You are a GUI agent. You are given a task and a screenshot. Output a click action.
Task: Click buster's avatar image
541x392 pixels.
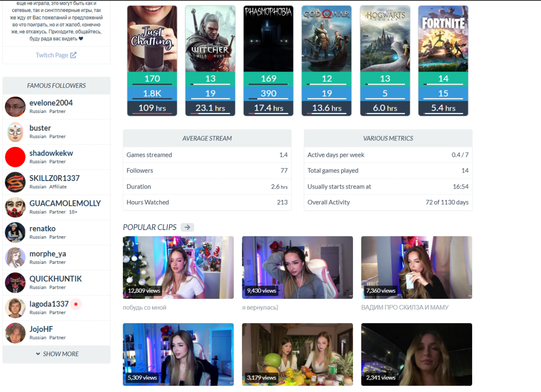[15, 132]
